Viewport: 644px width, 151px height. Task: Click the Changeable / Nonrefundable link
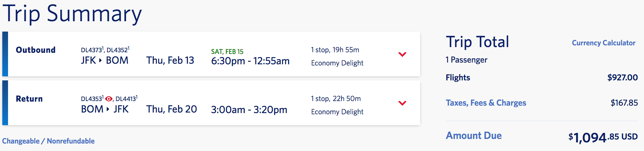point(48,141)
